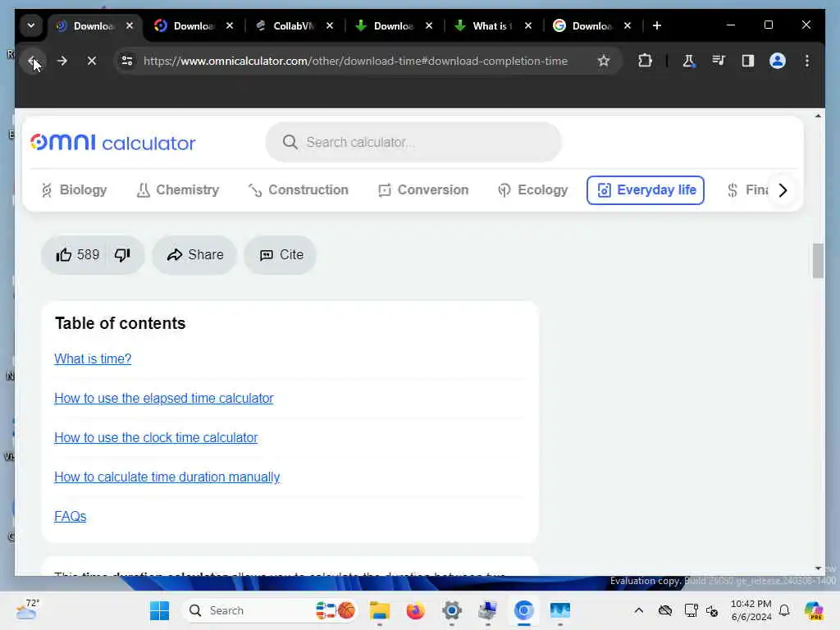Click the Cite button

[281, 255]
